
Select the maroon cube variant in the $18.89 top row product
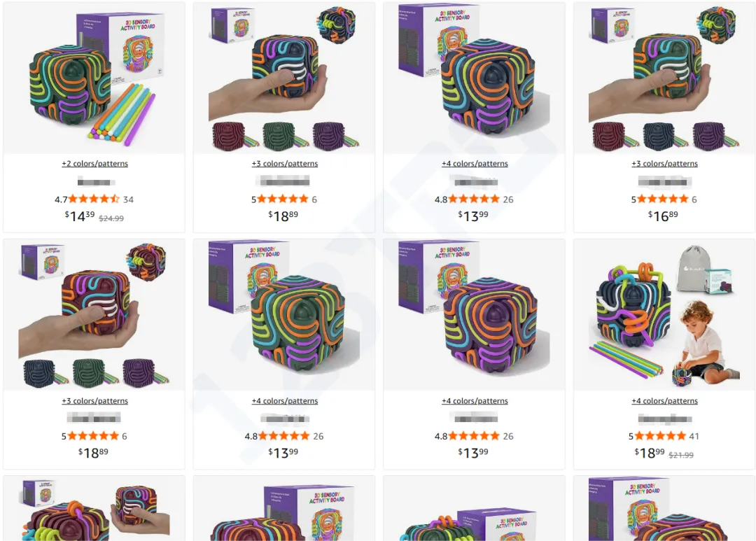tap(228, 136)
